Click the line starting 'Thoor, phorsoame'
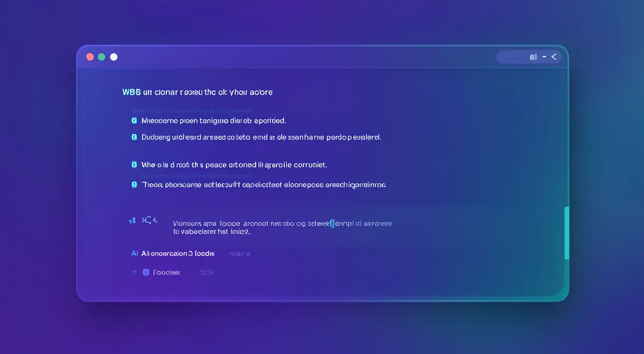Screen dimensions: 644x354 tap(264, 185)
